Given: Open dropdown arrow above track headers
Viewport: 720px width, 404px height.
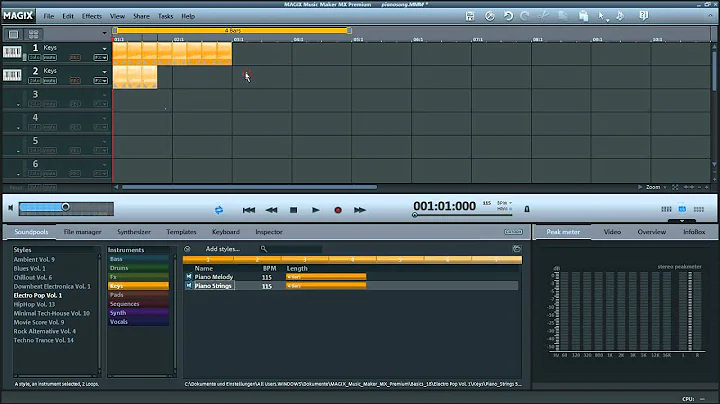Looking at the screenshot, I should (x=104, y=33).
